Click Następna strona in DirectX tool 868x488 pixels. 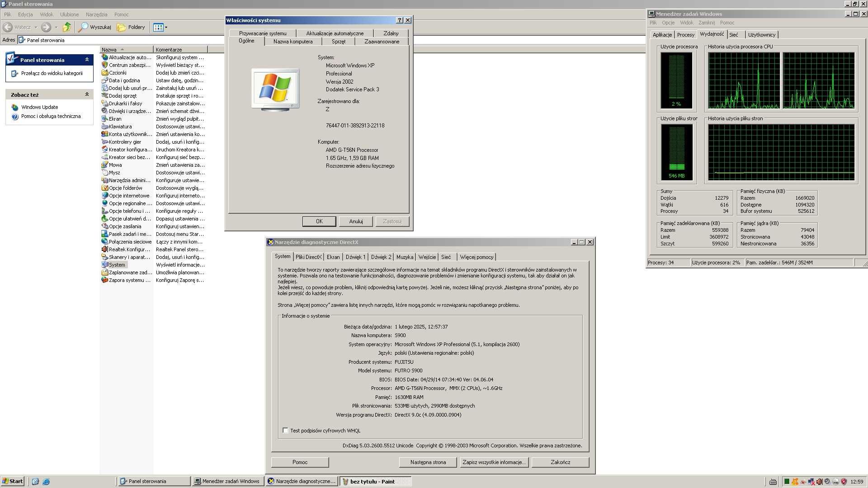pyautogui.click(x=428, y=462)
